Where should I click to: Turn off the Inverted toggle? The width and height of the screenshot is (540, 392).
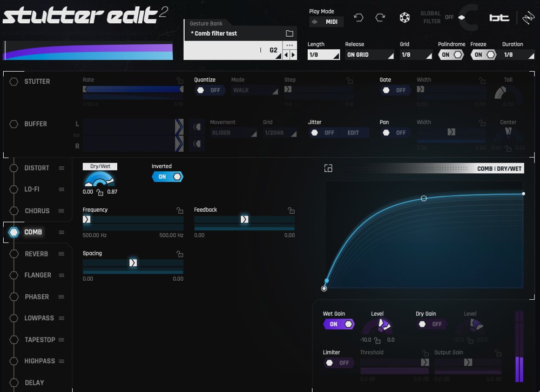167,177
